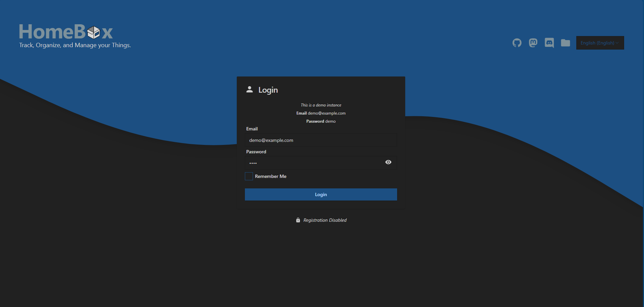Click the Registration Disabled notice
This screenshot has height=307, width=644.
pyautogui.click(x=325, y=220)
